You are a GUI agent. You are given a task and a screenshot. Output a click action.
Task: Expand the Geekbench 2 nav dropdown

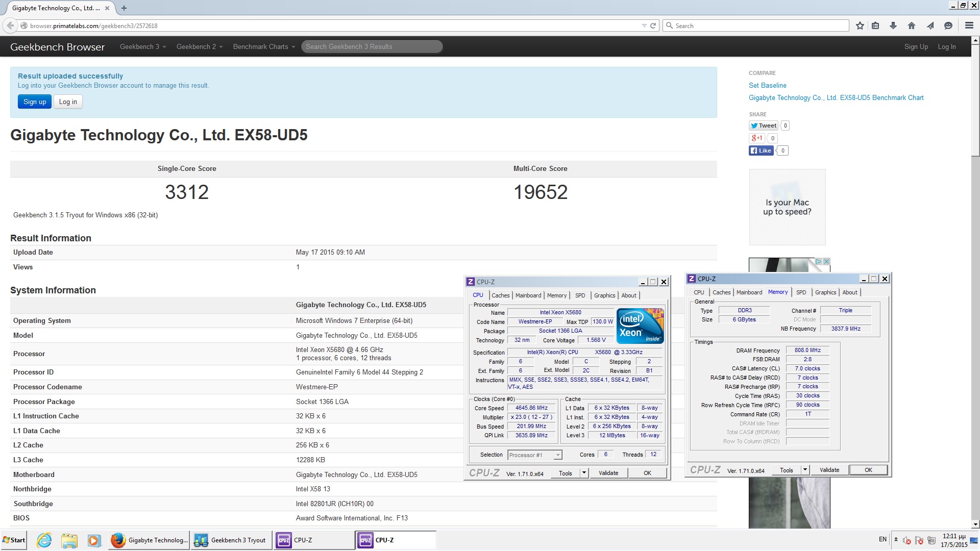coord(200,46)
